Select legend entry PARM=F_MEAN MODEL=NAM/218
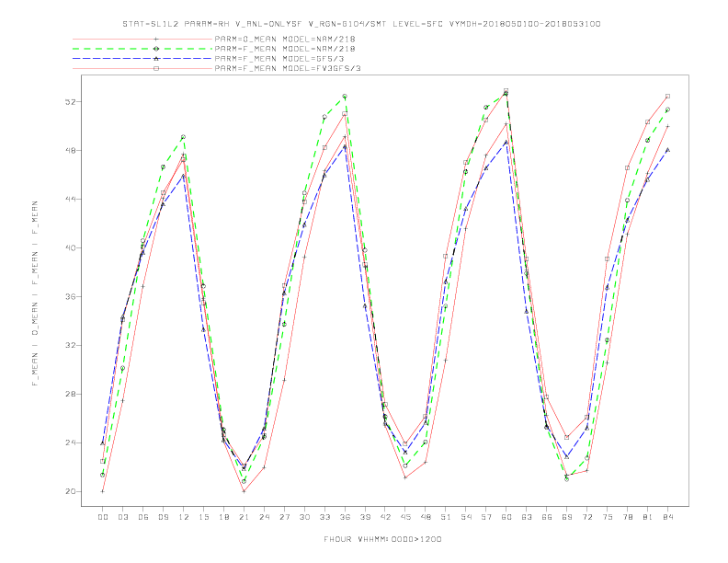The image size is (728, 563). click(285, 49)
